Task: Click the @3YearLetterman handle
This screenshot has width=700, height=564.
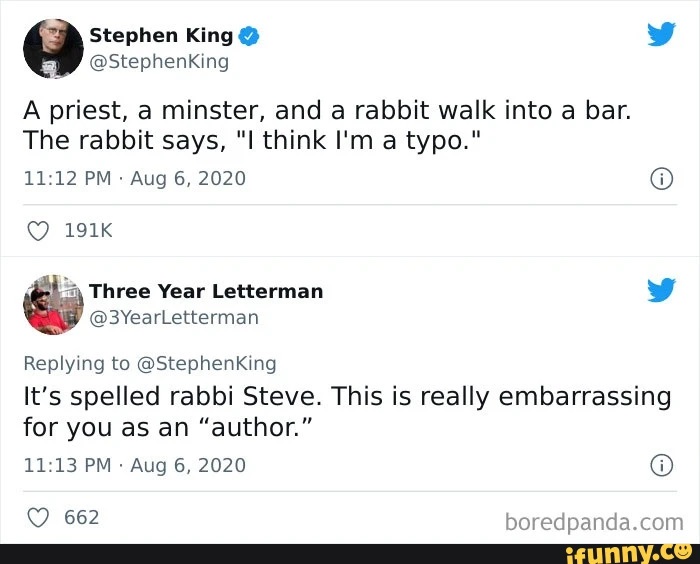Action: coord(174,318)
